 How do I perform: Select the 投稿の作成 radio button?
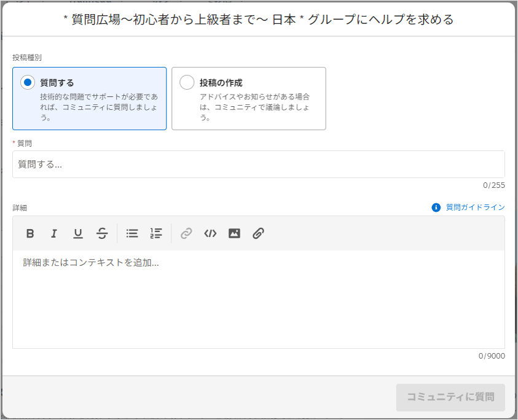pos(187,82)
